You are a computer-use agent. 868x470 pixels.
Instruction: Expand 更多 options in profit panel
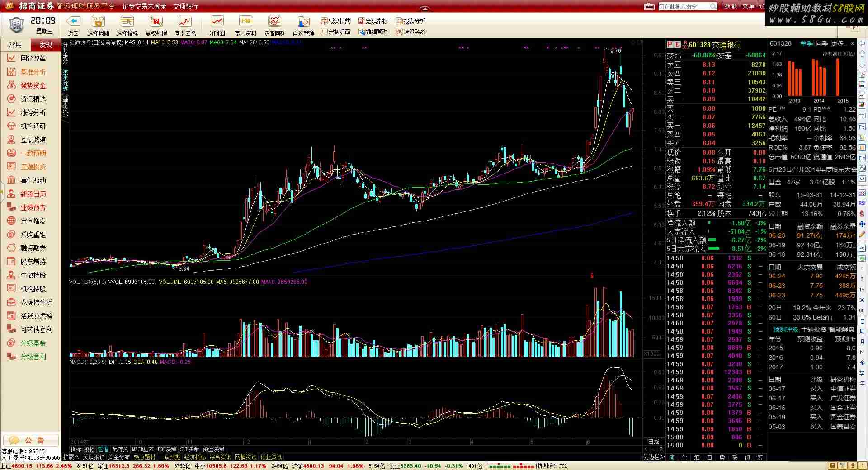839,43
